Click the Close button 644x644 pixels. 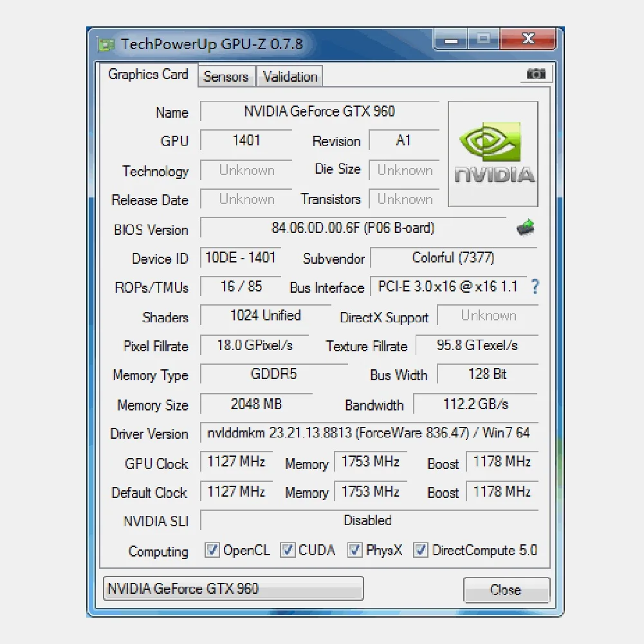click(x=506, y=590)
